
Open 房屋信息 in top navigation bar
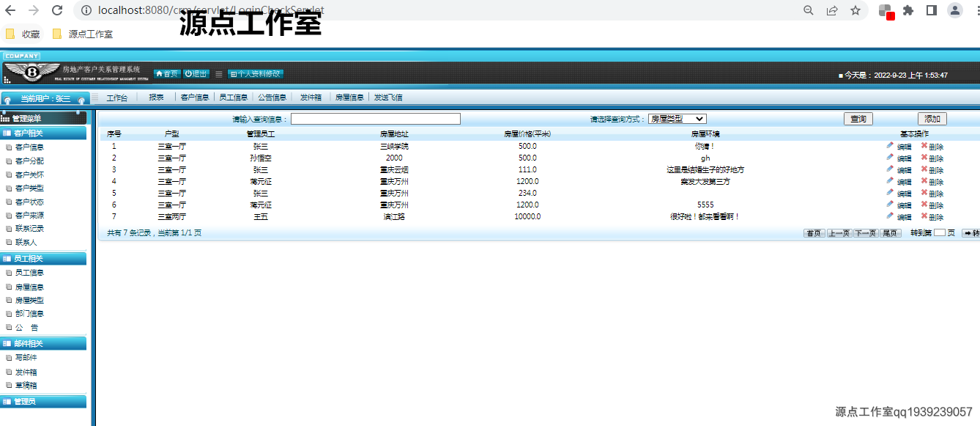pos(349,98)
